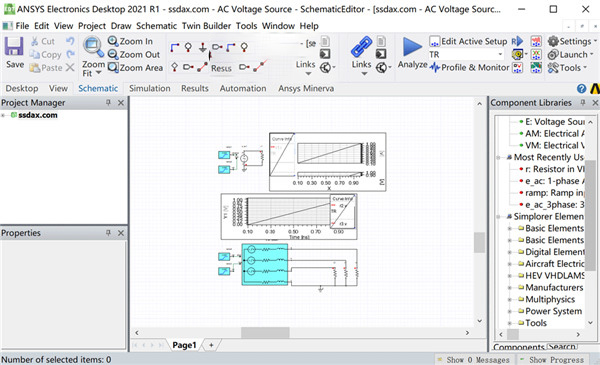Switch to the Simulation ribbon tab
This screenshot has height=365, width=600.
150,88
